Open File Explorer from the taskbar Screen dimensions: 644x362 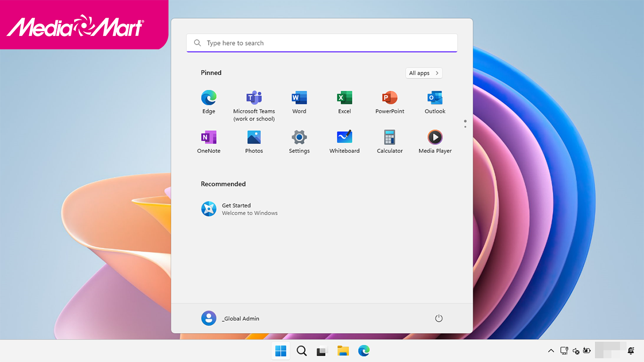click(x=343, y=351)
